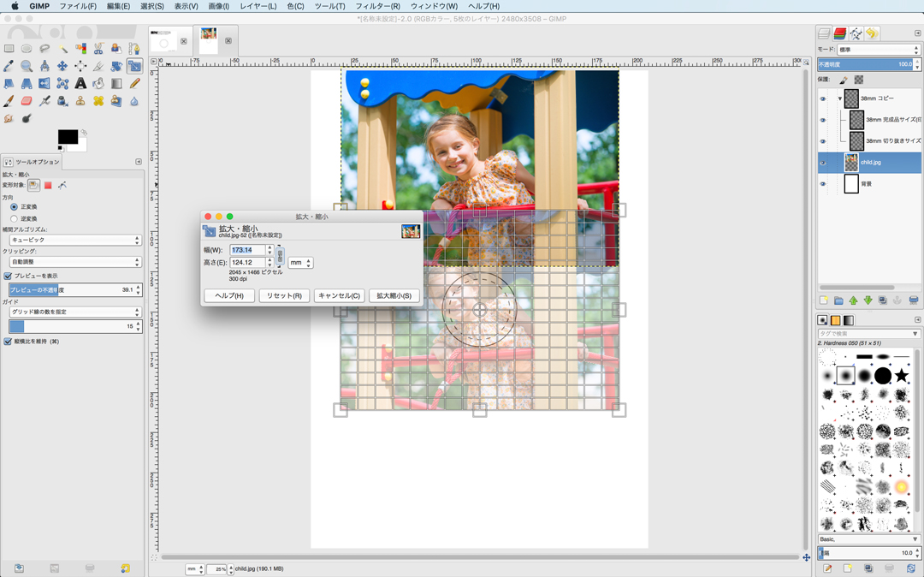Open the レイヤー(L) menu
This screenshot has height=577, width=924.
(x=258, y=6)
